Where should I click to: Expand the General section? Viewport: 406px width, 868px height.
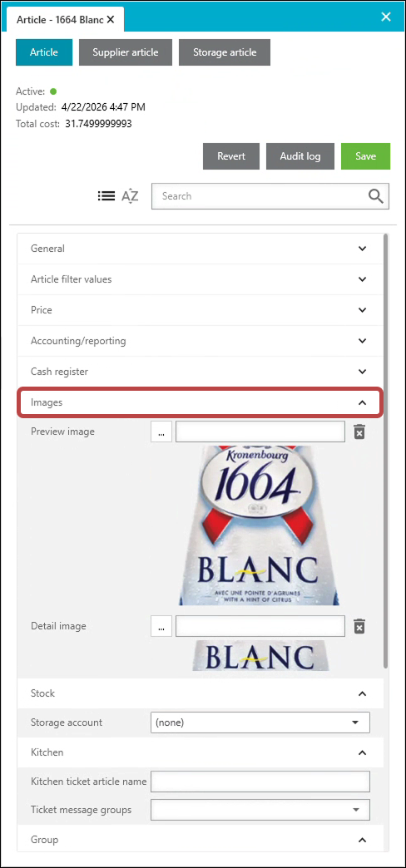click(200, 249)
